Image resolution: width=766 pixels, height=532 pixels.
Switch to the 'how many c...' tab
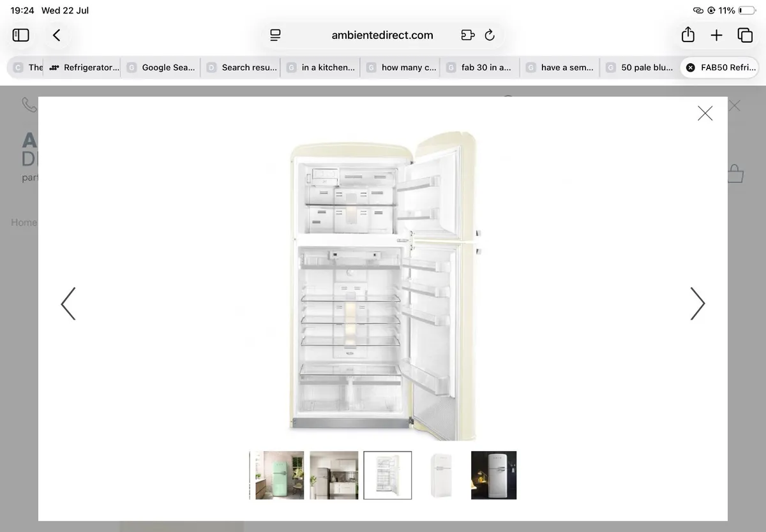[x=400, y=68]
